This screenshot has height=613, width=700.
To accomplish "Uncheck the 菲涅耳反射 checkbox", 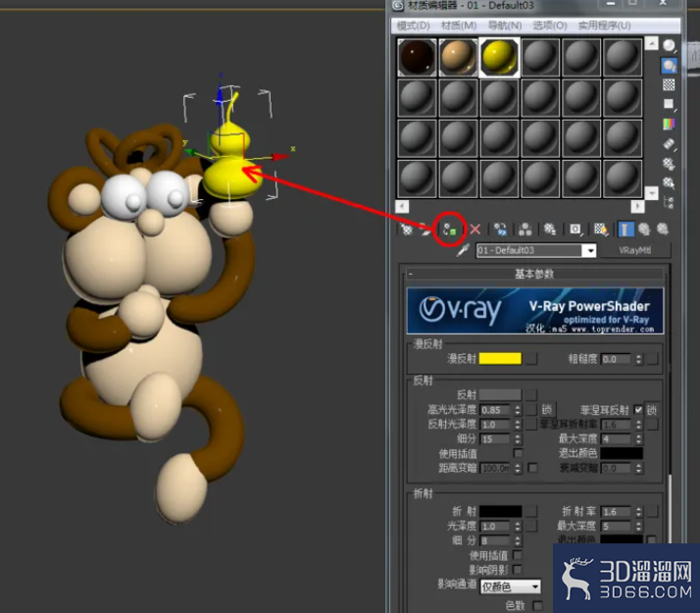I will pyautogui.click(x=638, y=409).
